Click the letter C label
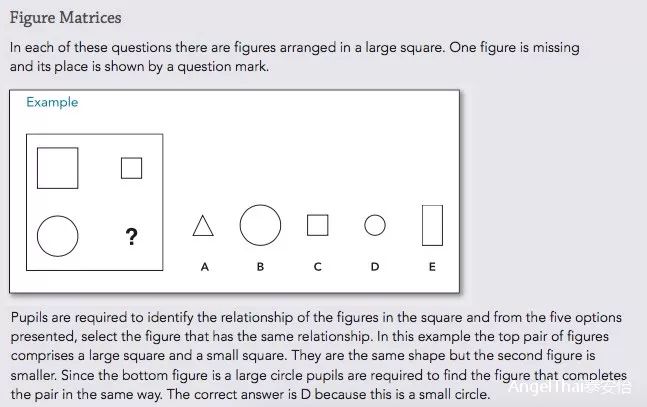This screenshot has width=647, height=407. (317, 267)
